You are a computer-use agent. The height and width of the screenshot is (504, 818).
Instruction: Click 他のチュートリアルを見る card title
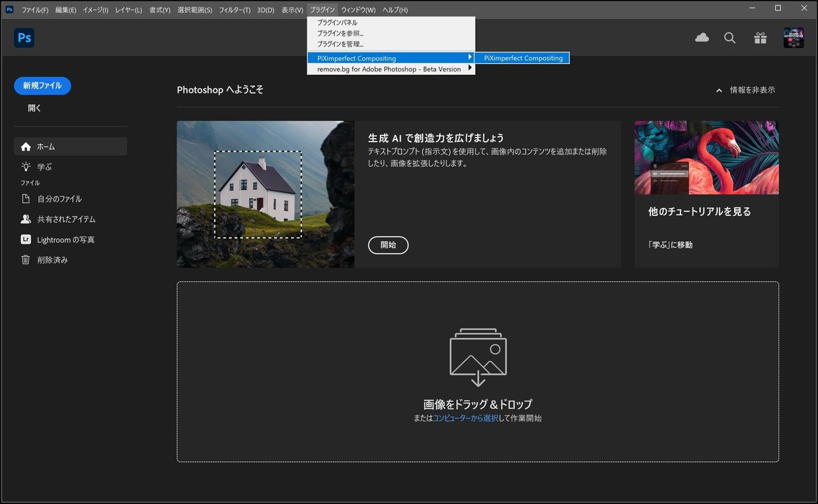699,212
